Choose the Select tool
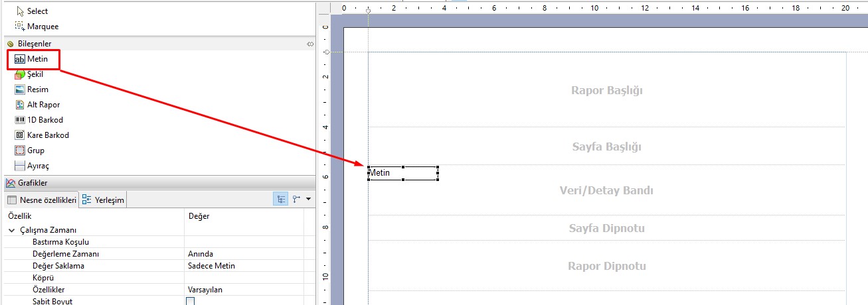This screenshot has width=868, height=305. pyautogui.click(x=31, y=11)
